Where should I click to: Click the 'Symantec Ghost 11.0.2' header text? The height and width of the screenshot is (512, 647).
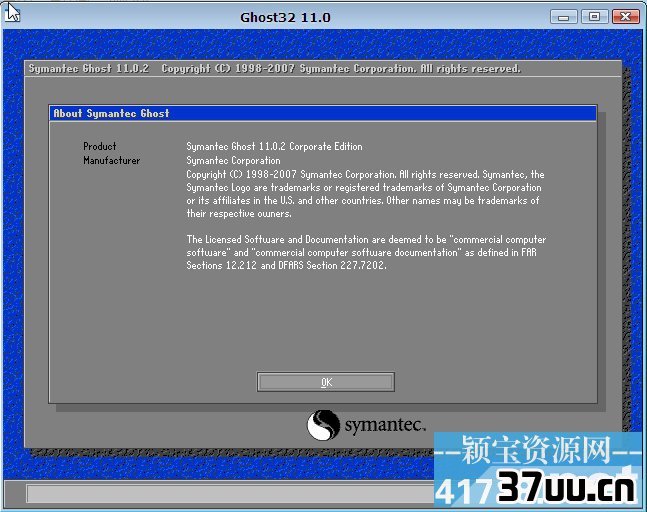coord(89,68)
